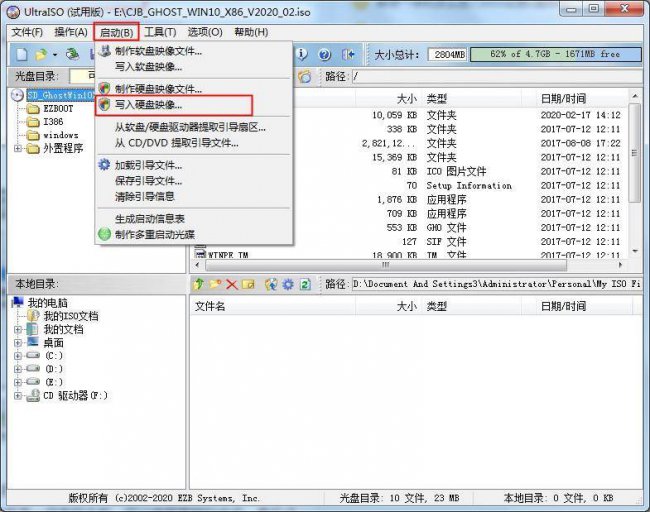The height and width of the screenshot is (512, 650).
Task: Open the 工具(T) menu
Action: 160,32
